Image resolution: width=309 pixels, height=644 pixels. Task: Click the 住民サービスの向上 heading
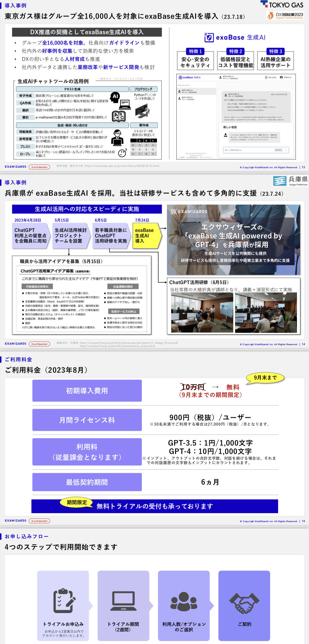124,312
